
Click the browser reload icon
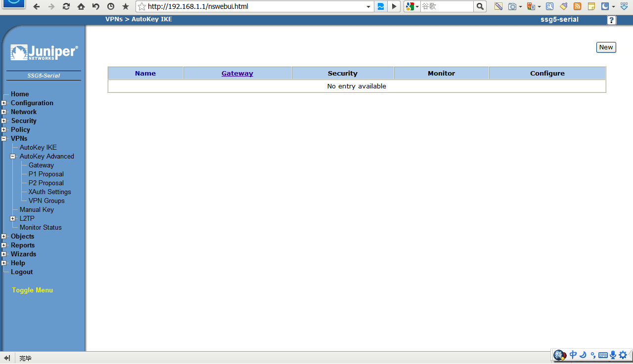click(x=66, y=6)
